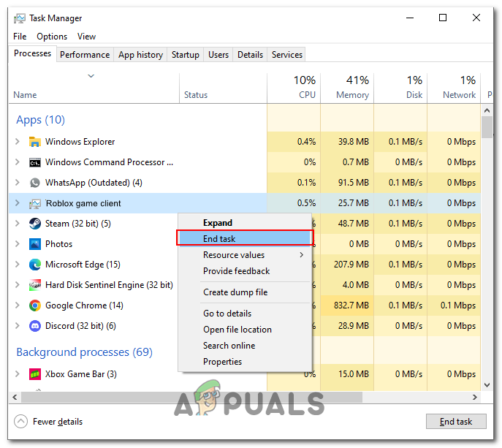
Task: Open Properties from the context menu
Action: (x=245, y=362)
